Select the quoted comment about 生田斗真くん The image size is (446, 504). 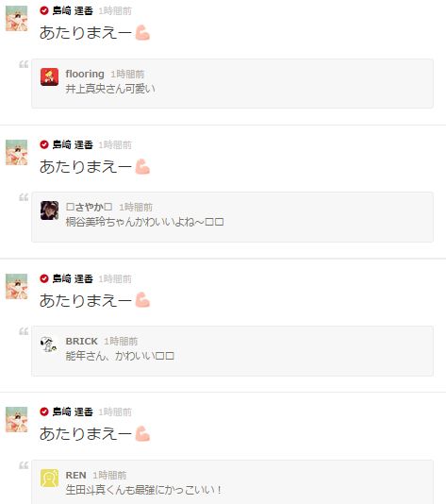coord(233,482)
